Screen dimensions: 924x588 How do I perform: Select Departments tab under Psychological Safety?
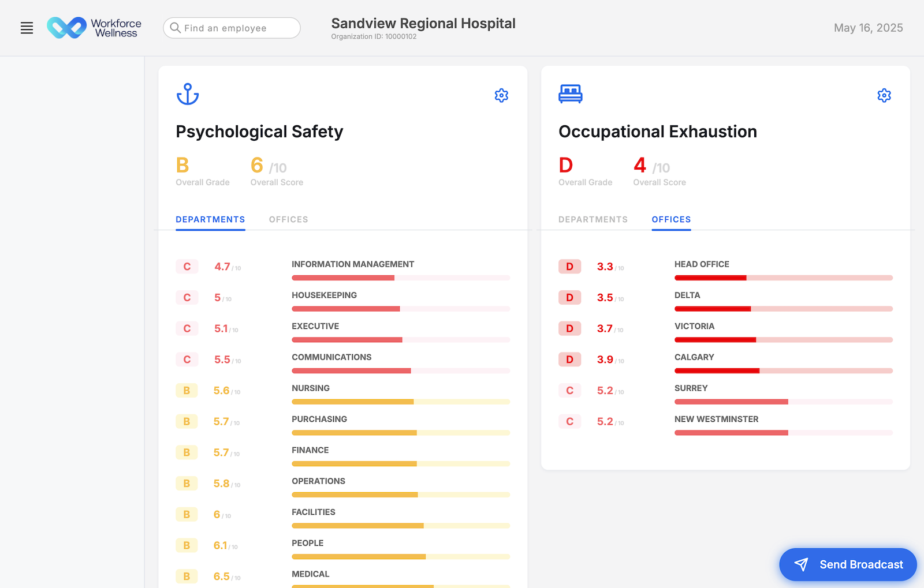coord(210,220)
